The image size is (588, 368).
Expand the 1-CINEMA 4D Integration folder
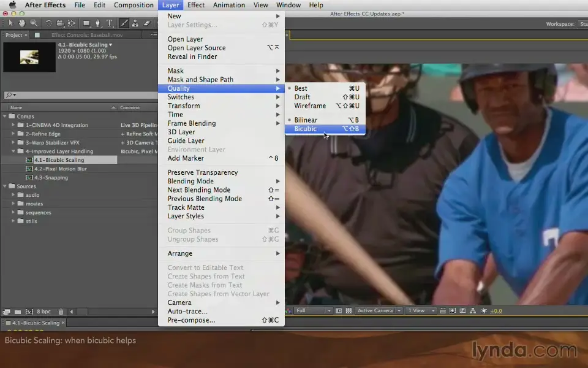tap(13, 125)
